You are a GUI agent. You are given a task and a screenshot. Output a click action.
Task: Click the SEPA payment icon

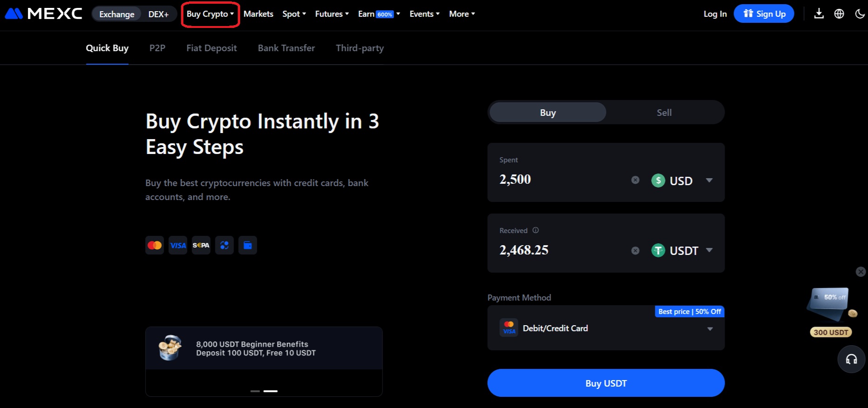pyautogui.click(x=201, y=245)
